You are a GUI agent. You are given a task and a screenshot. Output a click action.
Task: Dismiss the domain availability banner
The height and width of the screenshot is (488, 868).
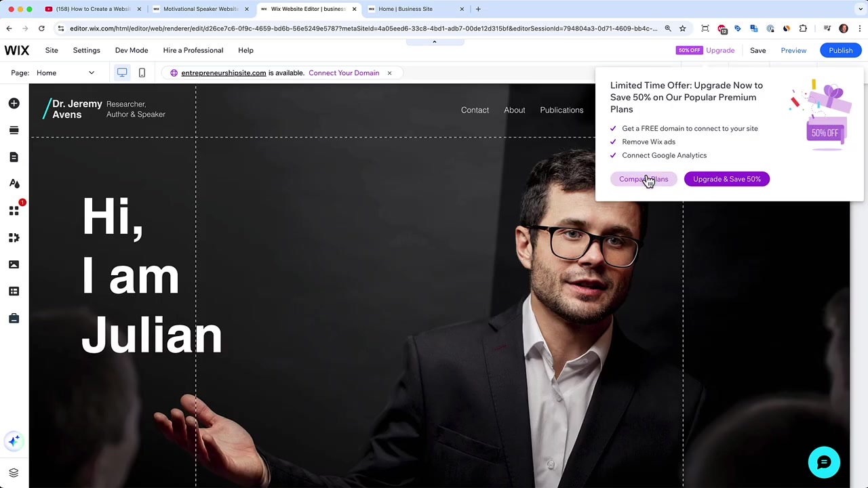pos(389,73)
